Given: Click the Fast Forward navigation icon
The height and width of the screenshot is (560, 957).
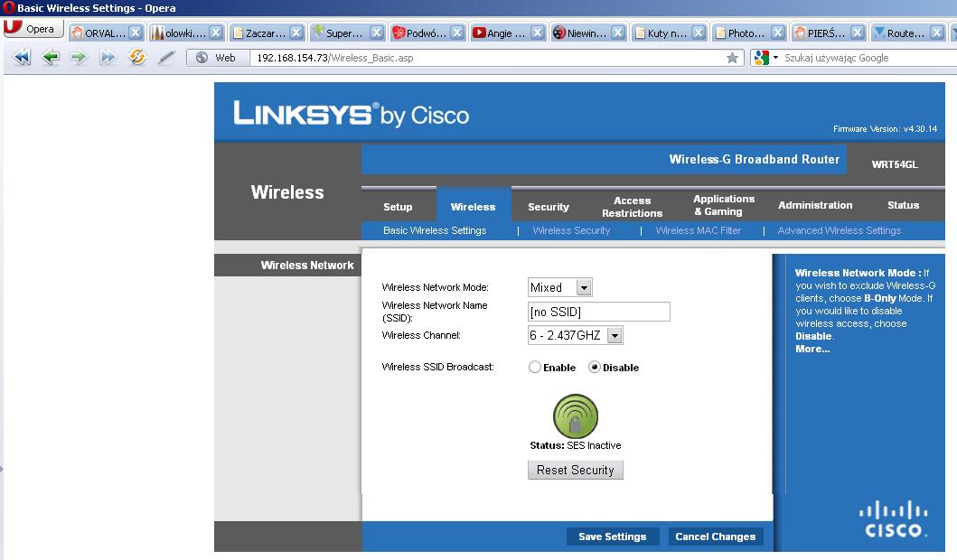Looking at the screenshot, I should click(108, 57).
